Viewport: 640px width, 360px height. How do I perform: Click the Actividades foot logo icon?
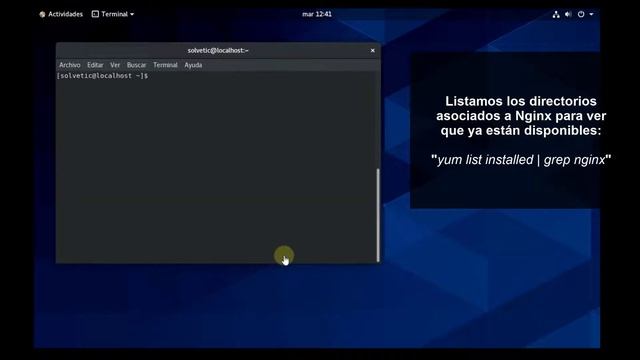coord(42,14)
